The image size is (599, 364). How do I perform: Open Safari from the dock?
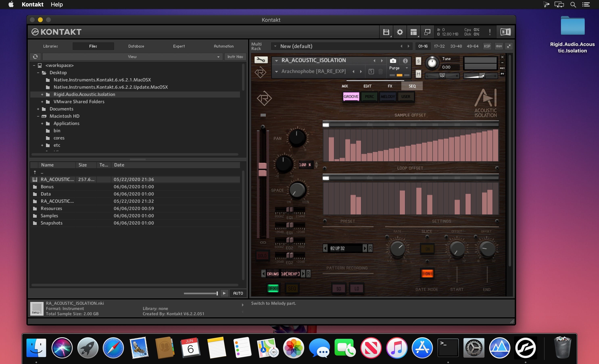[113, 348]
